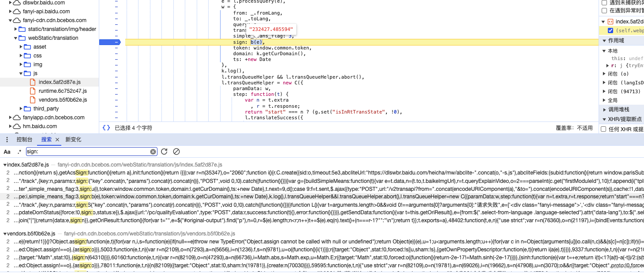This screenshot has height=273, width=644.
Task: Expand the r: j variable
Action: coord(608,65)
